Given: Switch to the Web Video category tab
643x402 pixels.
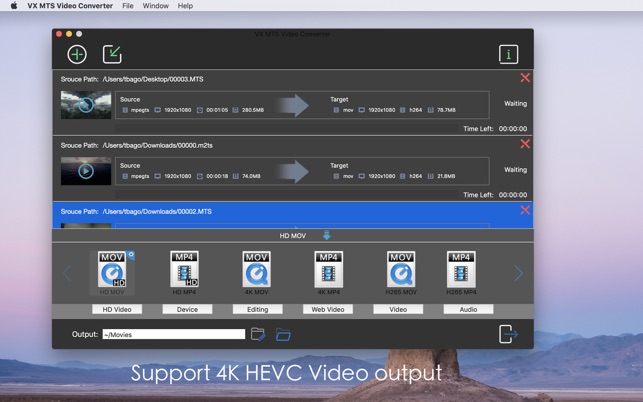Looking at the screenshot, I should (328, 309).
